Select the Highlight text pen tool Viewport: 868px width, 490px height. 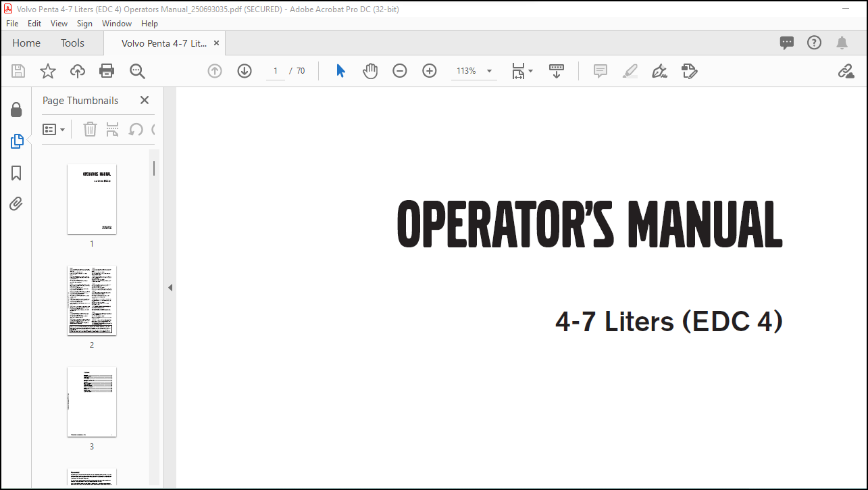630,71
